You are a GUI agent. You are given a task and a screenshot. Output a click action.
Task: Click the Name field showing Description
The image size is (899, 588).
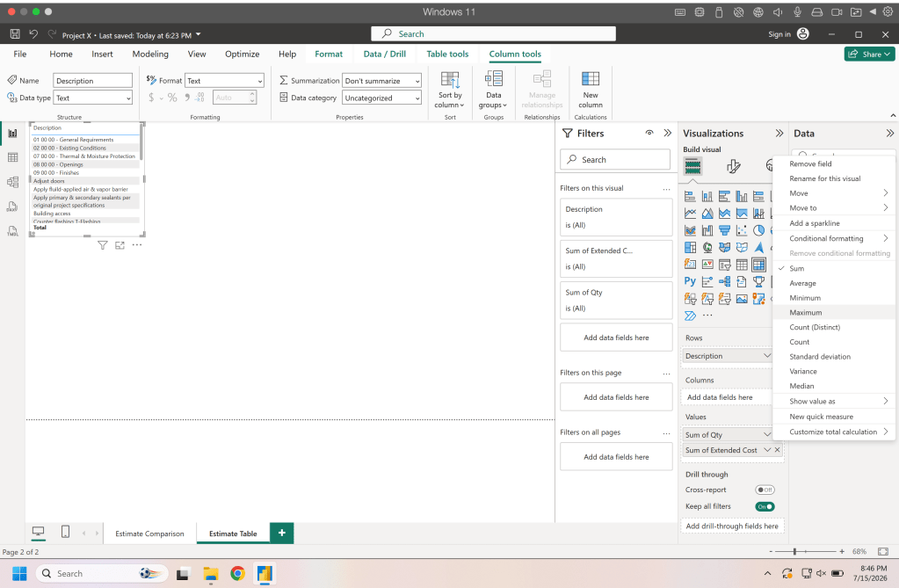point(93,81)
